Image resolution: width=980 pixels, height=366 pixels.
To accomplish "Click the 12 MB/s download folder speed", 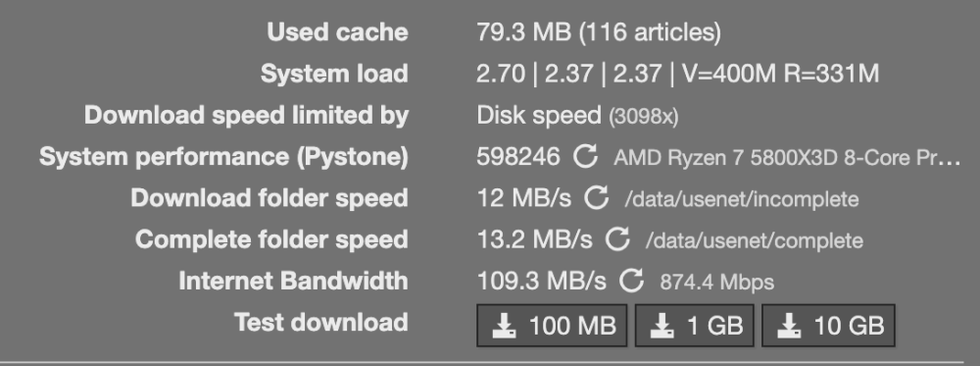I will pyautogui.click(x=523, y=198).
